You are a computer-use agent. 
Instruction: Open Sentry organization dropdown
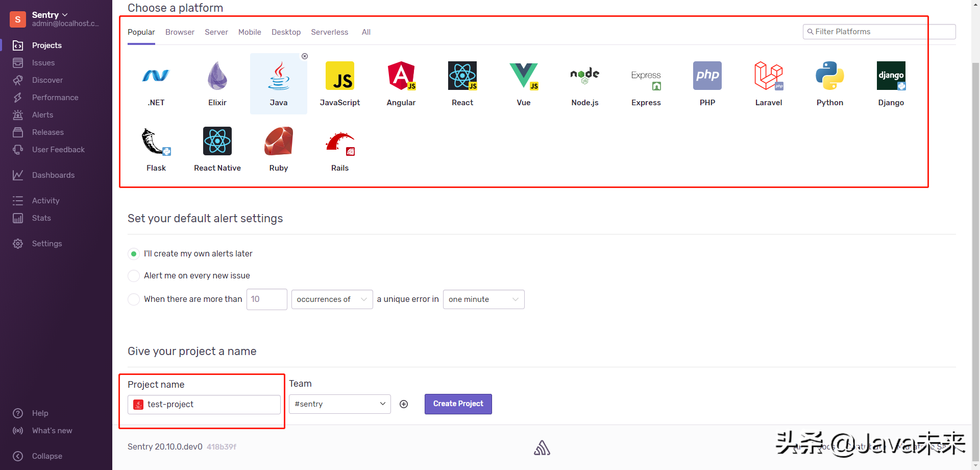click(50, 15)
